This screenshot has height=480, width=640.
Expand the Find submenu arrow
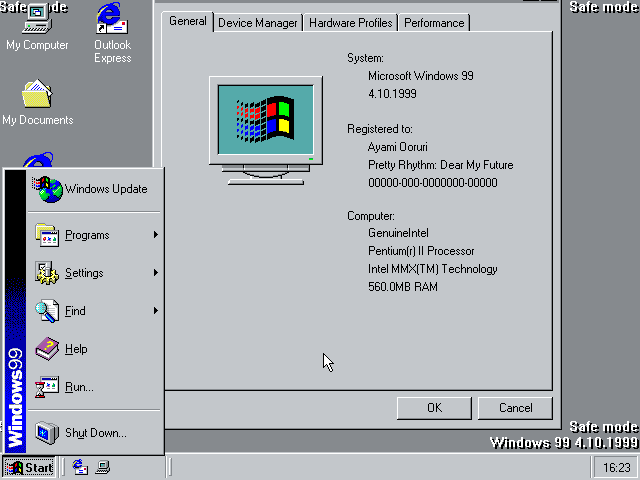tap(156, 311)
